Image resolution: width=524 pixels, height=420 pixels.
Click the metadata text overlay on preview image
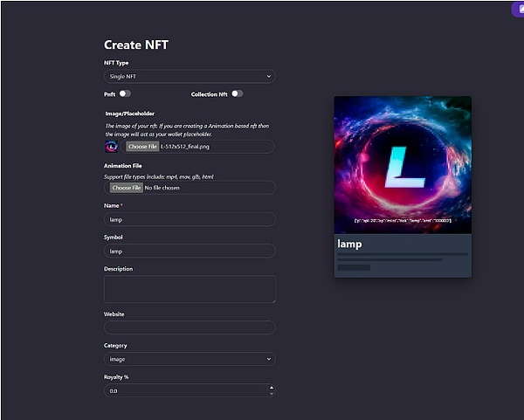(x=403, y=221)
